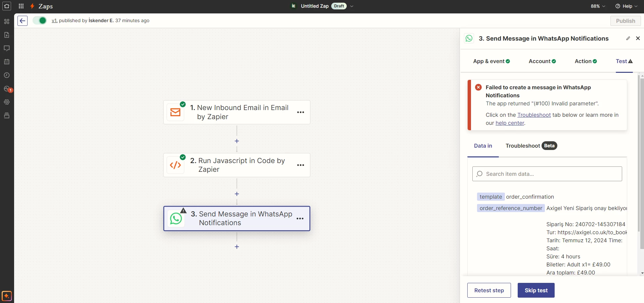Open sidebar calendar icon
This screenshot has width=644, height=303.
(x=7, y=62)
